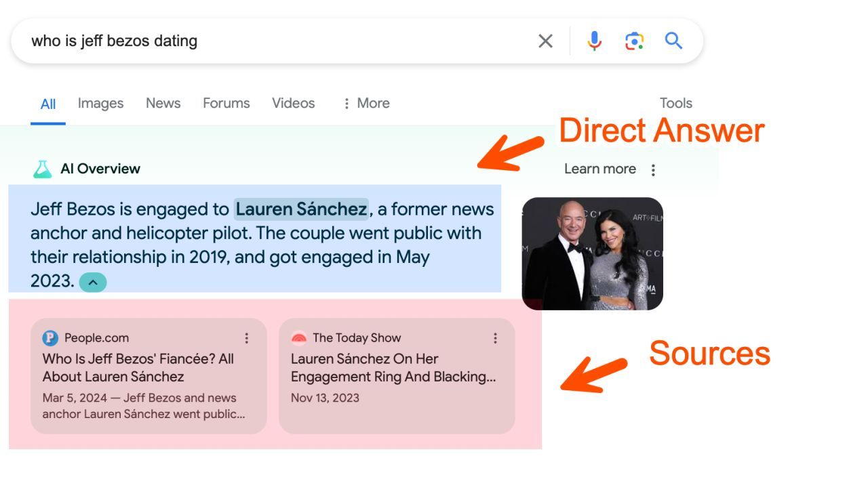Switch to the Forums tab
Image resolution: width=868 pixels, height=477 pixels.
pos(226,103)
